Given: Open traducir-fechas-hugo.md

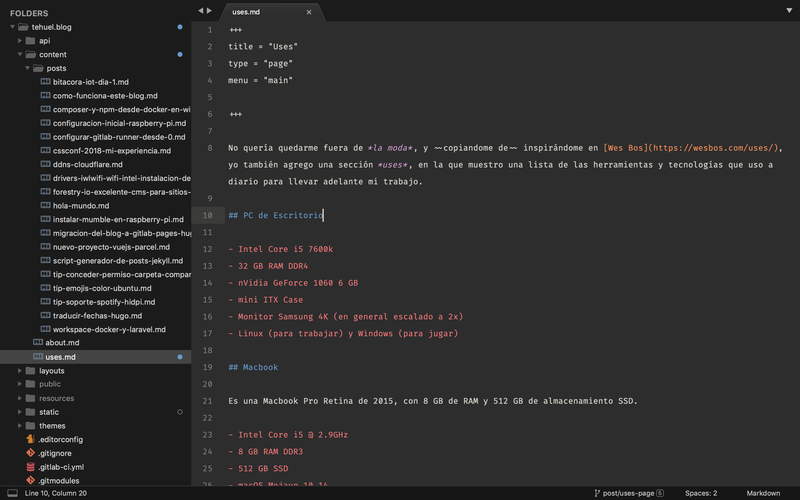Looking at the screenshot, I should [97, 316].
